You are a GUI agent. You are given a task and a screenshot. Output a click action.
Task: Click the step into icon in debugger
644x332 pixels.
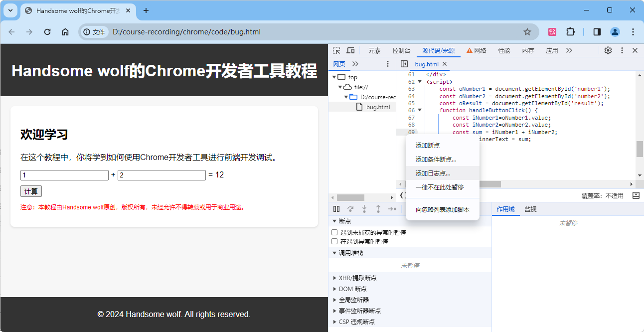(x=364, y=209)
